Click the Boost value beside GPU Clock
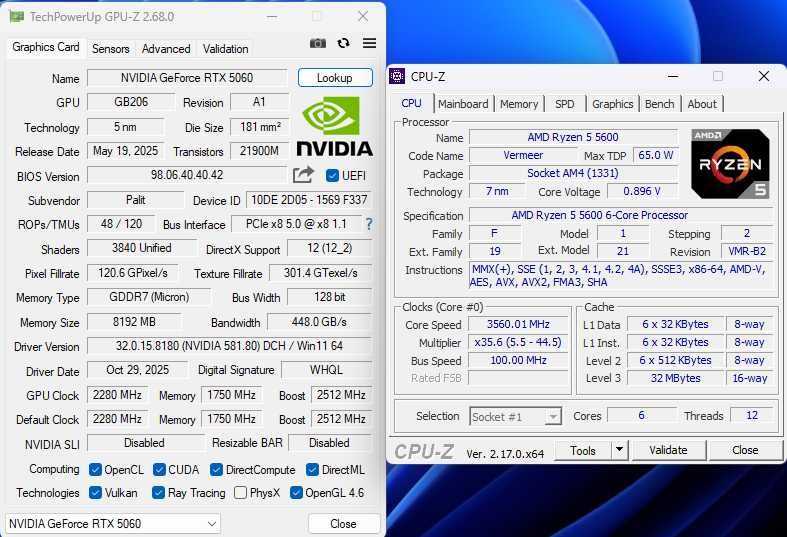Screen dimensions: 787x537 [x=341, y=395]
